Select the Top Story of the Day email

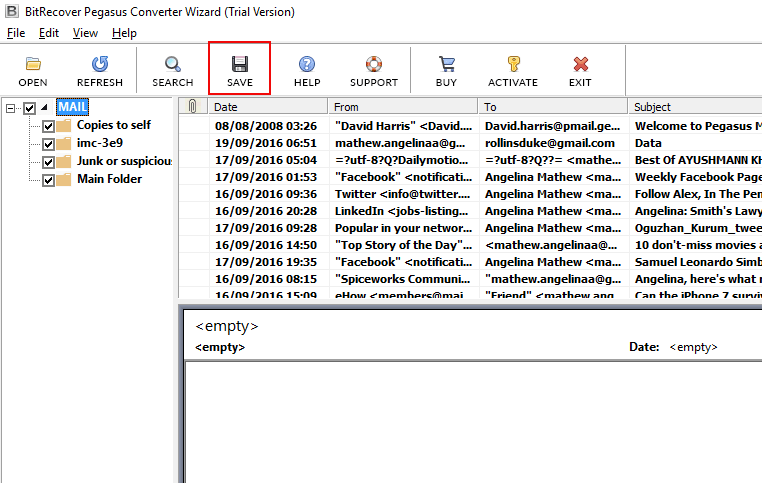[470, 245]
